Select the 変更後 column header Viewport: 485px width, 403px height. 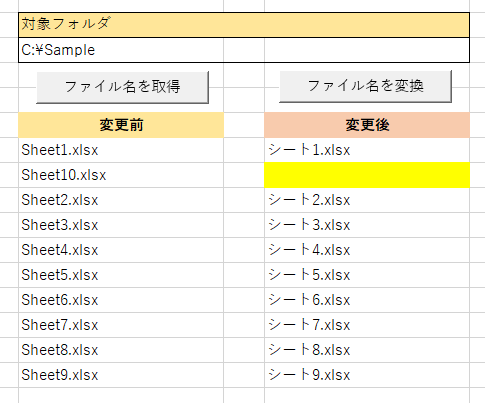367,125
